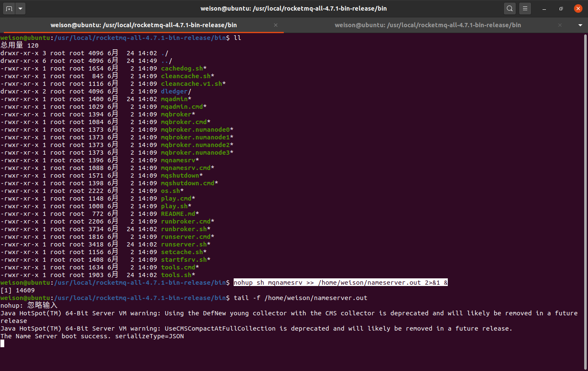Click the file name cleancache.sh

186,76
